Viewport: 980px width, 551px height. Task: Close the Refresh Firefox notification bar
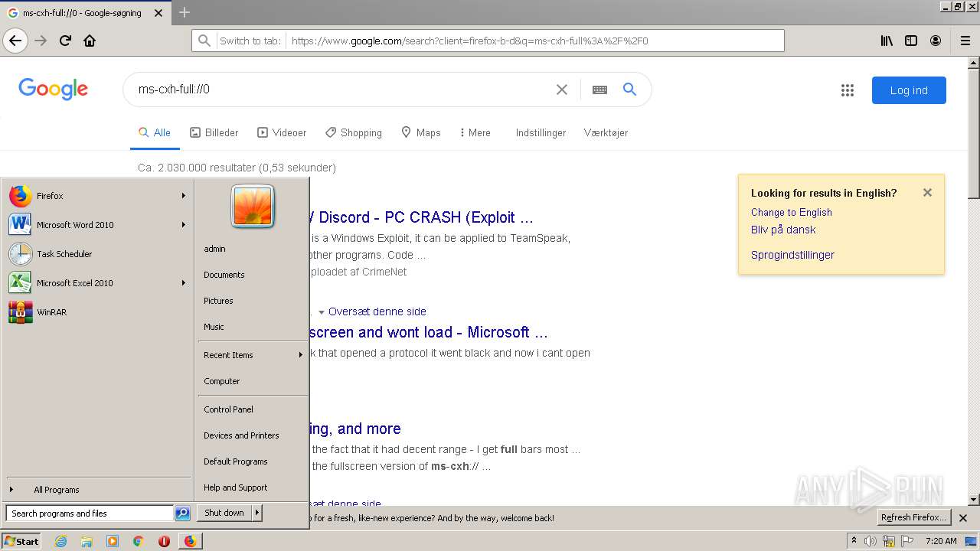click(x=963, y=518)
